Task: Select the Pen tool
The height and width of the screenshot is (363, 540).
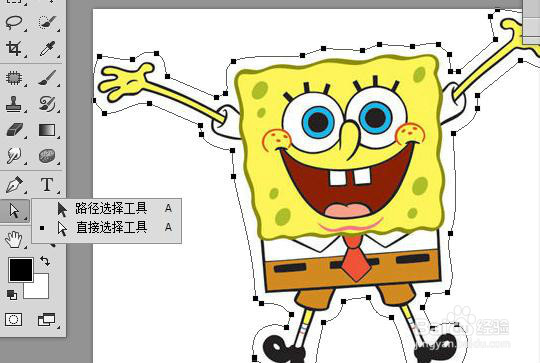Action: 14,185
